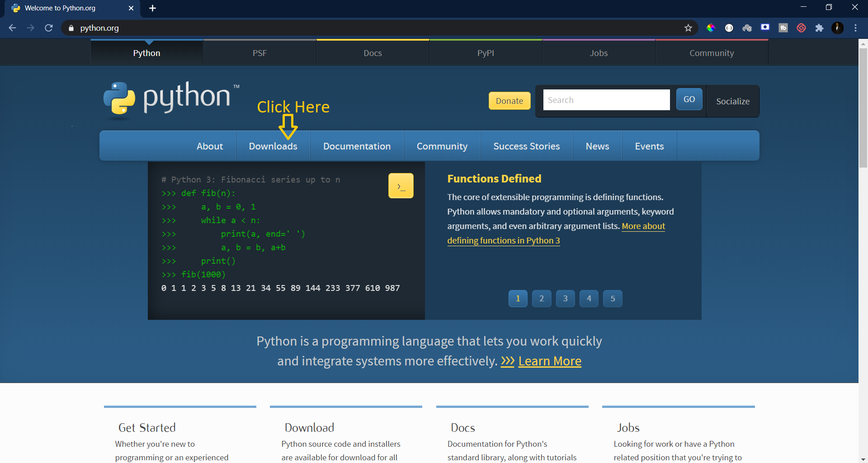Image resolution: width=868 pixels, height=463 pixels.
Task: Click the Functions Defined heading
Action: (x=494, y=178)
